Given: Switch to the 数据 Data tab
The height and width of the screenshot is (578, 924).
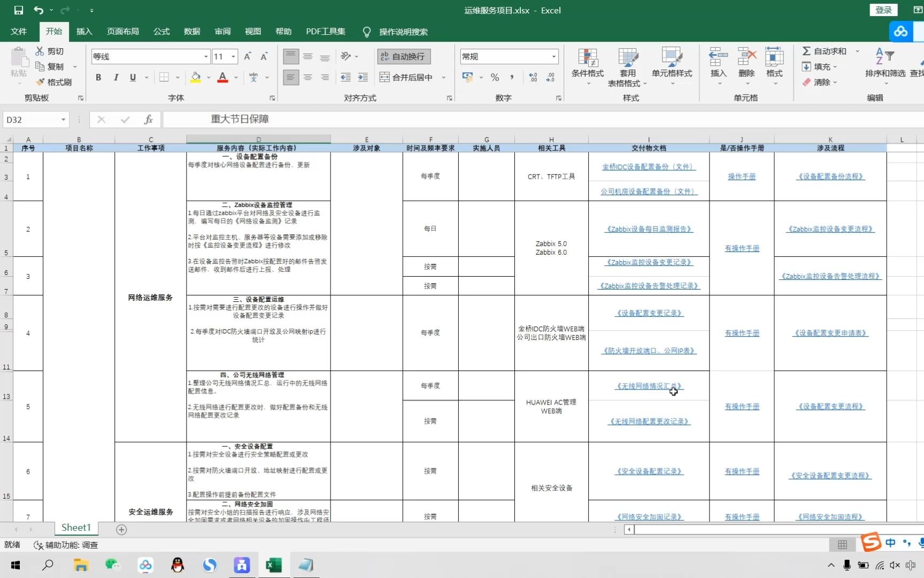Looking at the screenshot, I should pyautogui.click(x=192, y=32).
